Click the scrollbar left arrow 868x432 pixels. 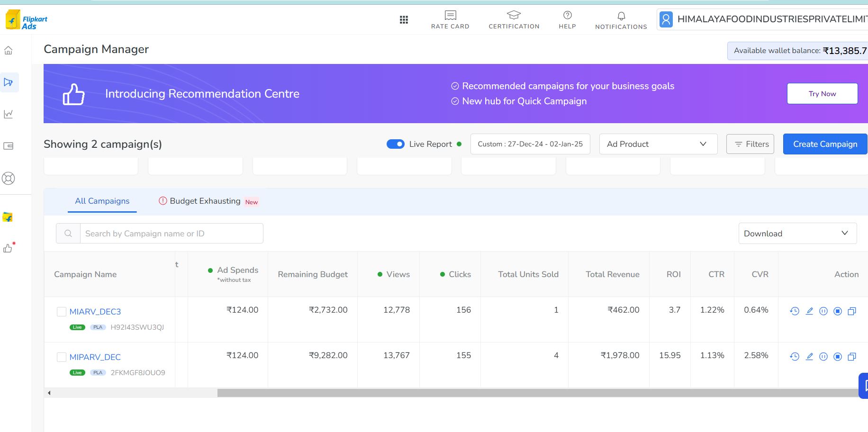(49, 393)
